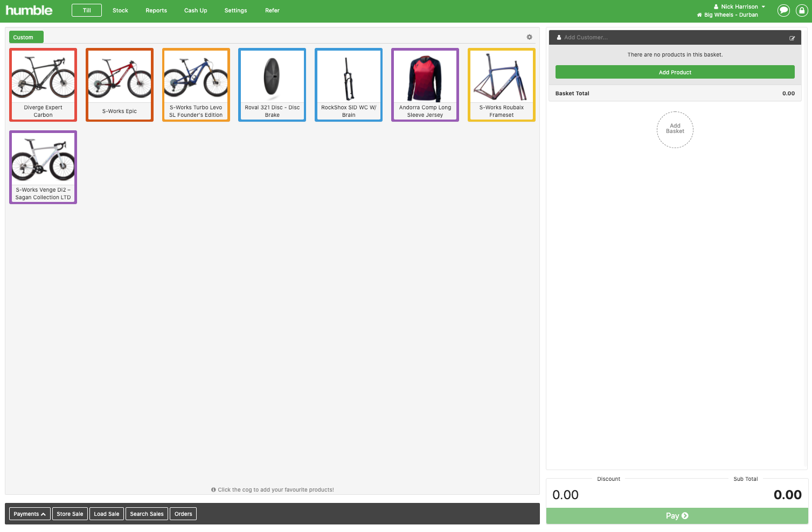The image size is (812, 532).
Task: Open Orders
Action: pos(183,514)
